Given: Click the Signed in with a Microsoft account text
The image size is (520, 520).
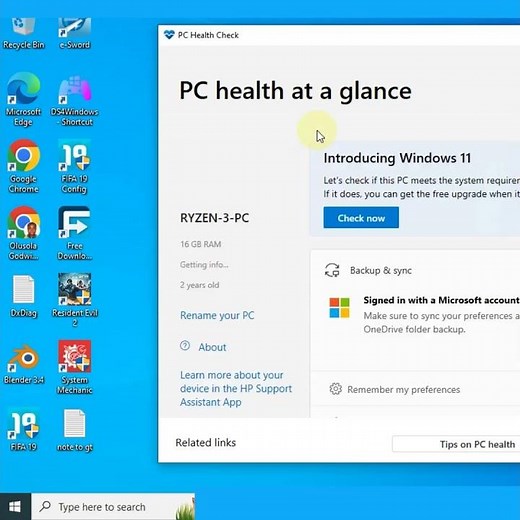Looking at the screenshot, I should [x=441, y=300].
